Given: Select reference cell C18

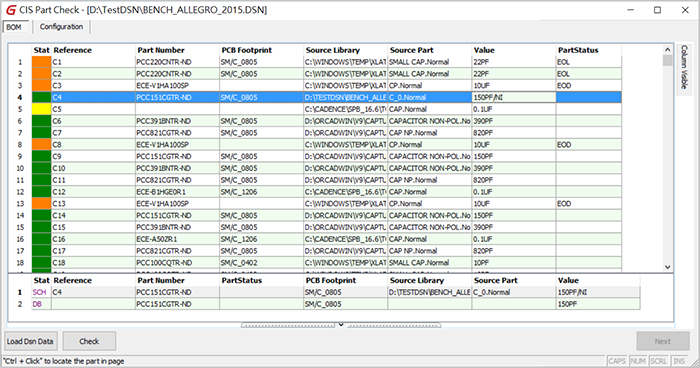Looking at the screenshot, I should tap(93, 263).
